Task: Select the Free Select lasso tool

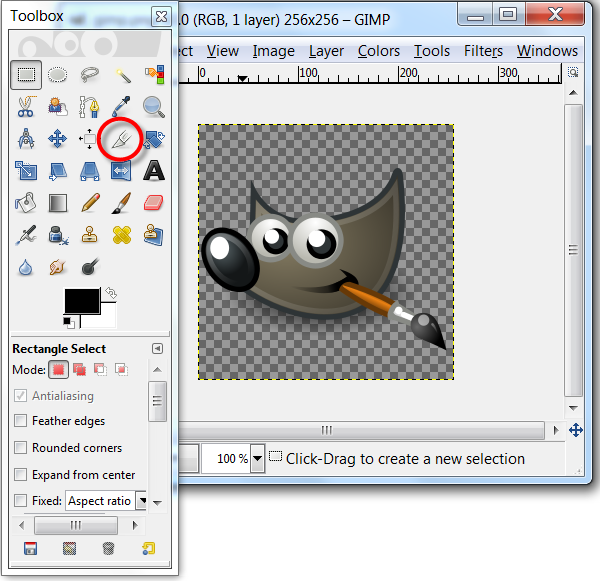Action: (x=90, y=75)
